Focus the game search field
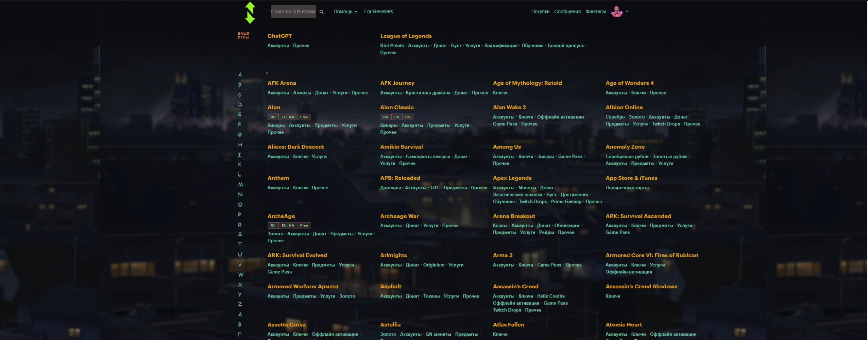Screen dimensions: 868x340 click(x=293, y=11)
